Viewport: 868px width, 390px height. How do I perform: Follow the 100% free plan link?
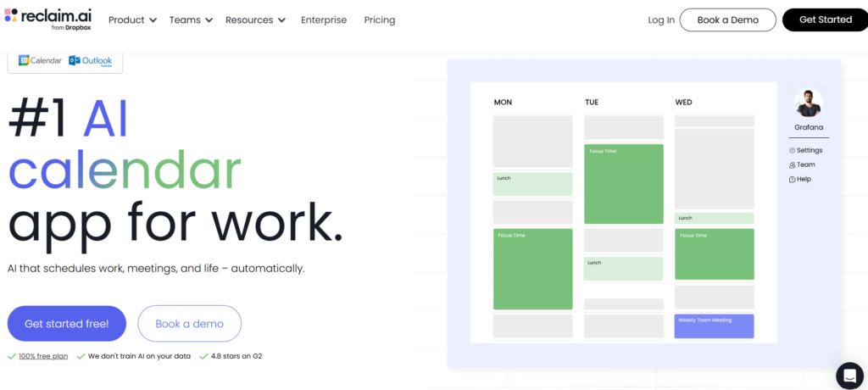[42, 356]
